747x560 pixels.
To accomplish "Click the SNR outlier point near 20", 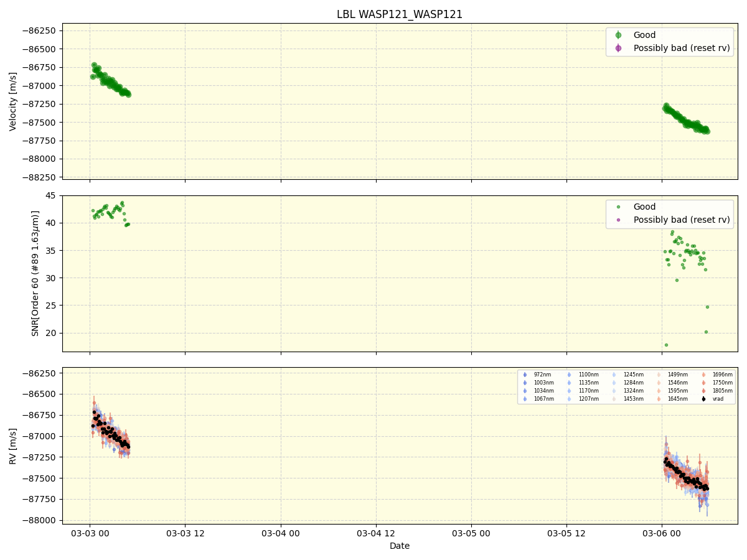I will tap(706, 332).
